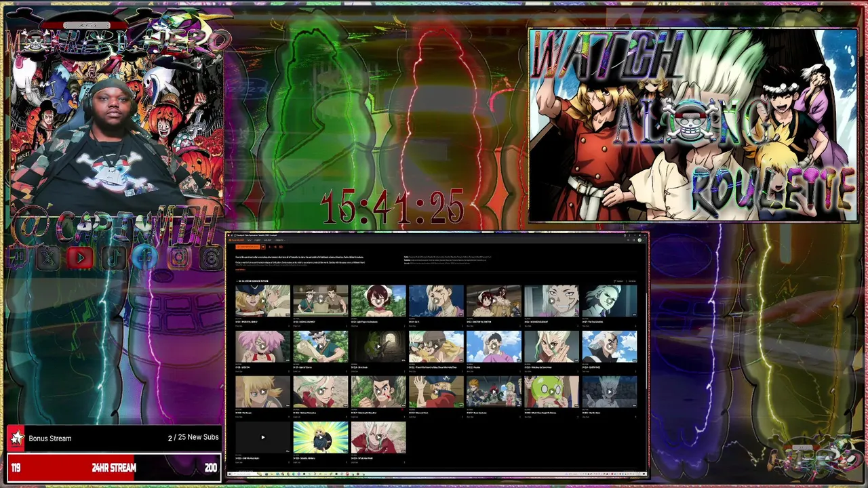
Task: Click the 24HR STREAM progress bar
Action: [x=113, y=468]
